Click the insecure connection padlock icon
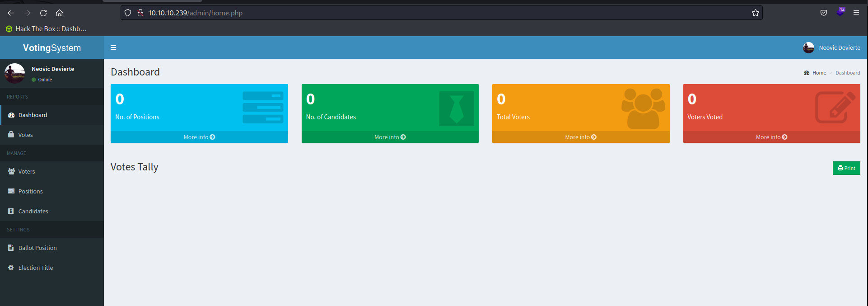This screenshot has width=868, height=306. pyautogui.click(x=140, y=13)
